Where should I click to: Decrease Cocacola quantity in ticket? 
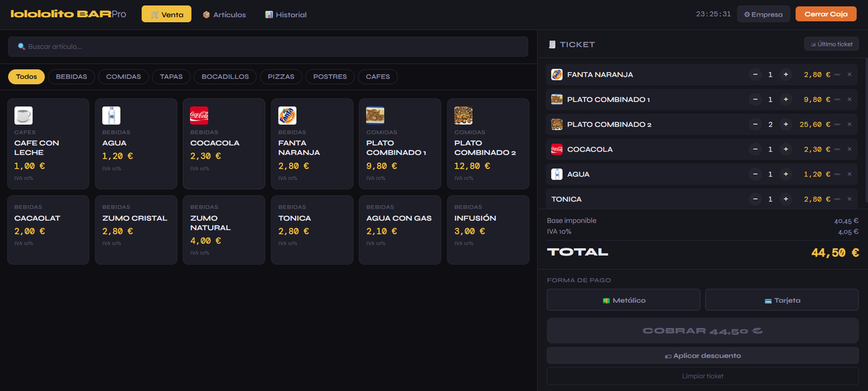pos(755,149)
